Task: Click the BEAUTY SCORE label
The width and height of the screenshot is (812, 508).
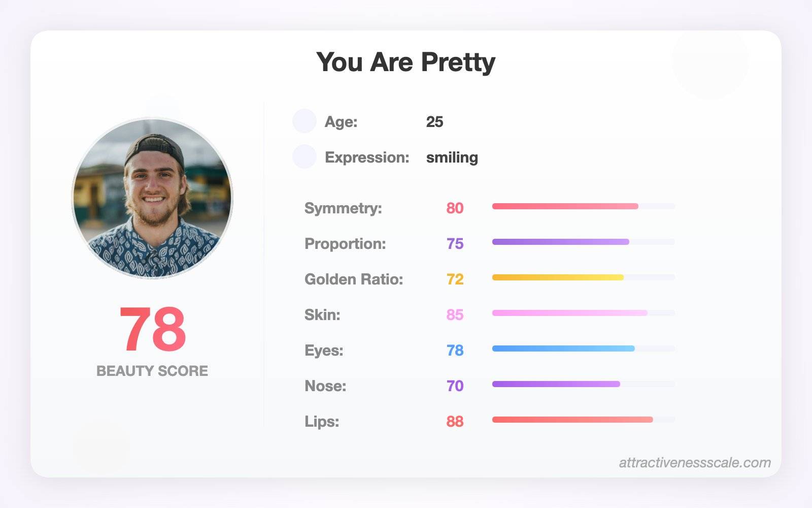Action: [x=152, y=371]
